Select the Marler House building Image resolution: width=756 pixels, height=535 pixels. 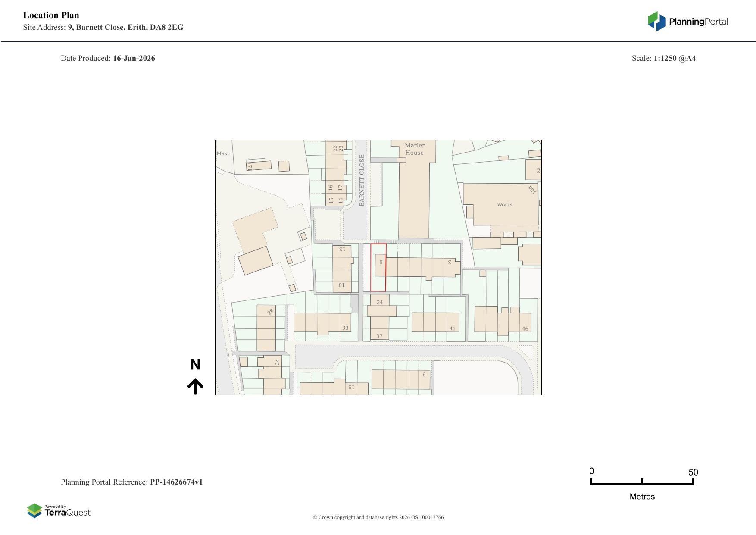[415, 149]
